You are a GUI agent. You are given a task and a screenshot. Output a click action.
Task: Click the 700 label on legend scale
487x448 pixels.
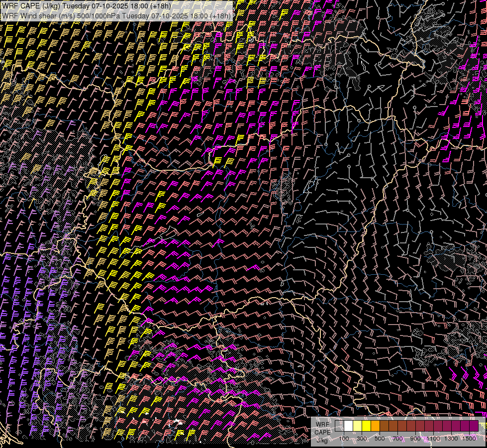(397, 439)
